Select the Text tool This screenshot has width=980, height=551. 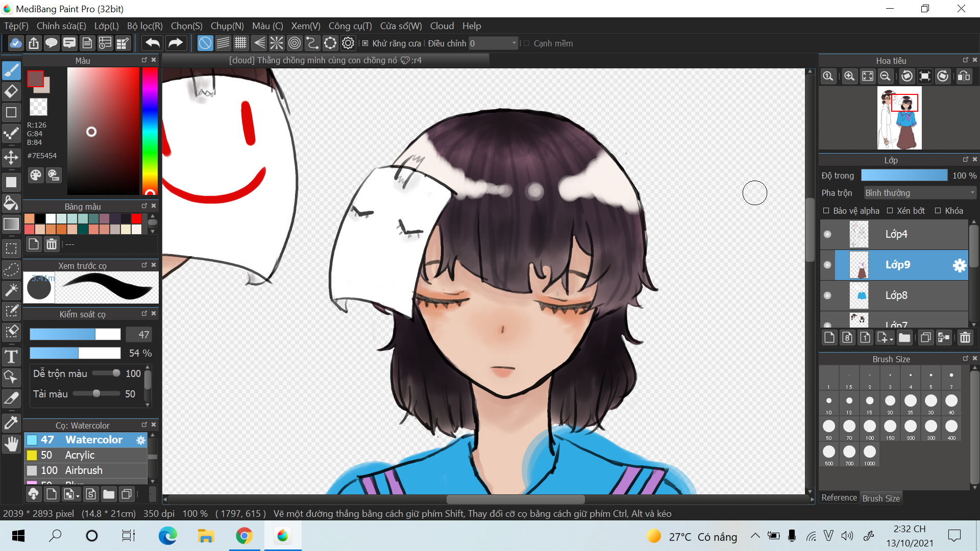[11, 357]
